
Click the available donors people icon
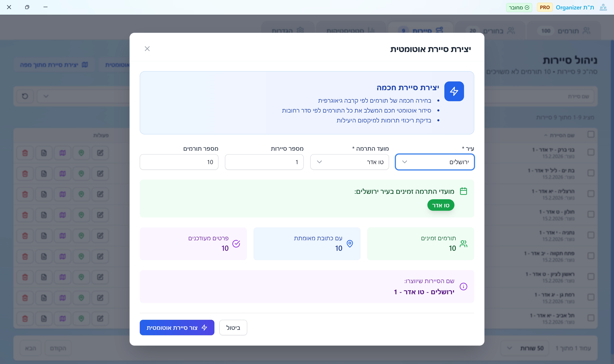pos(463,244)
